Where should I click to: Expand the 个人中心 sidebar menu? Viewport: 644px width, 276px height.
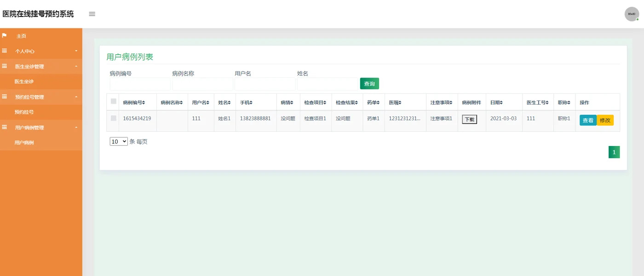[x=41, y=51]
